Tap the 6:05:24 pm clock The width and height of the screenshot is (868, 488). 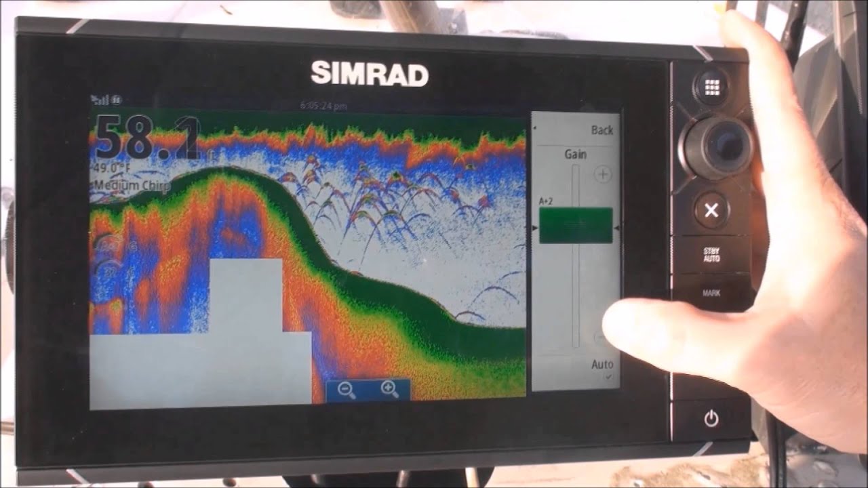(323, 106)
